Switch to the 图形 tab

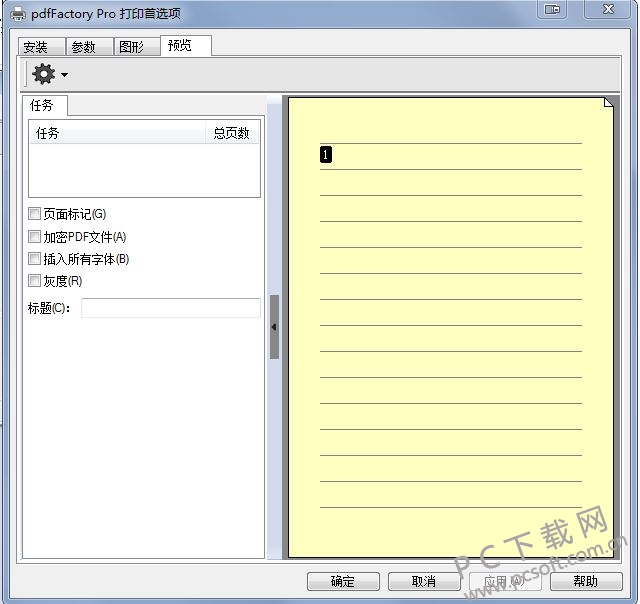[137, 47]
